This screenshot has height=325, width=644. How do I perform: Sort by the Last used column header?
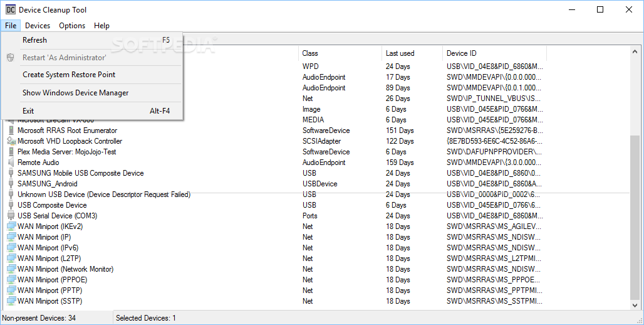(412, 53)
